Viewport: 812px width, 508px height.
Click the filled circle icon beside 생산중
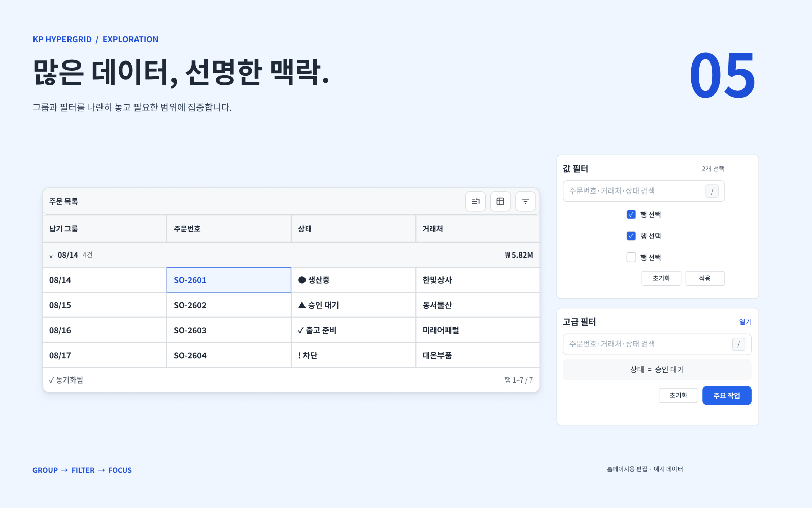click(x=302, y=280)
